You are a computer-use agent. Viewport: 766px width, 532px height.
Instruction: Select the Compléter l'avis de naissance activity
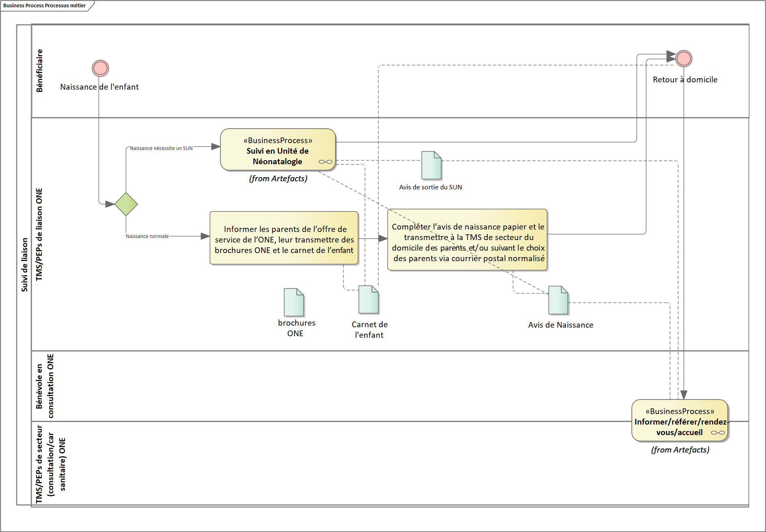(x=467, y=240)
